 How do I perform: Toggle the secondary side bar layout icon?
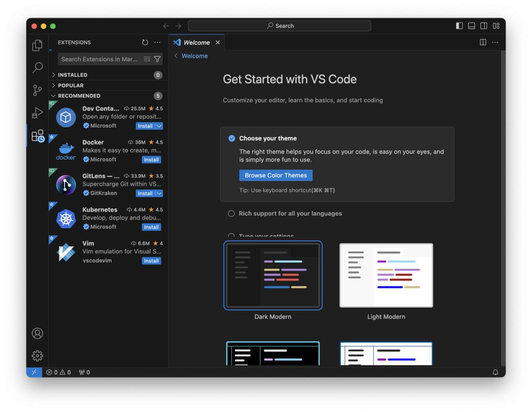(484, 26)
